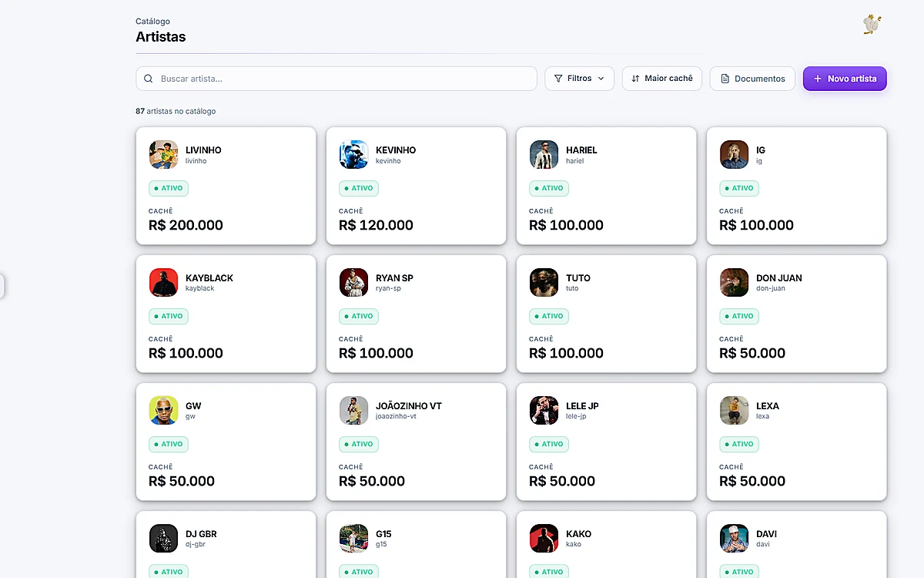Click JOÃOZINHO VT's avatar thumbnail

click(353, 410)
